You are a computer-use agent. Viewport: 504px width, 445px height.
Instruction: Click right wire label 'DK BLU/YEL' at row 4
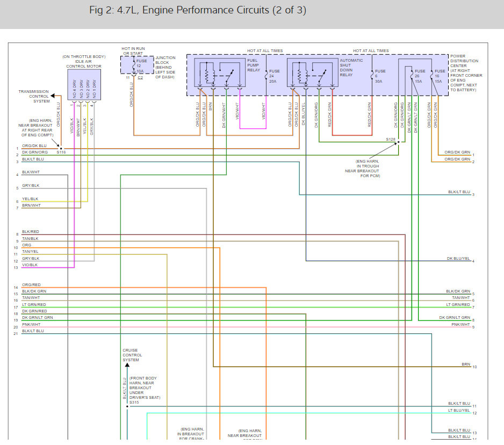click(458, 258)
